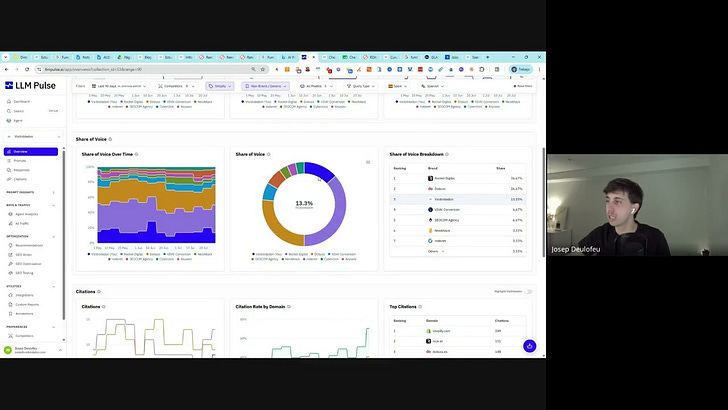
Task: Reload the page in the browser
Action: pos(27,69)
